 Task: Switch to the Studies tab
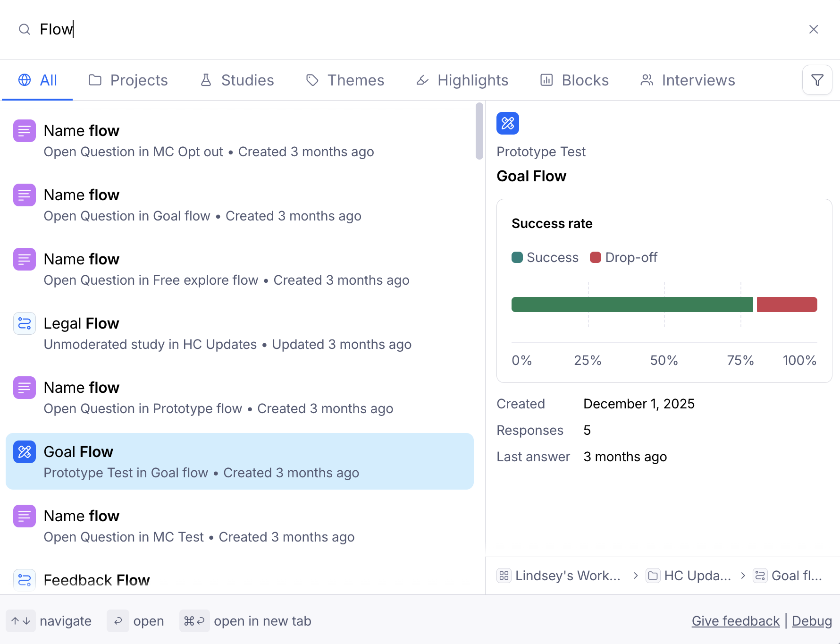(237, 80)
